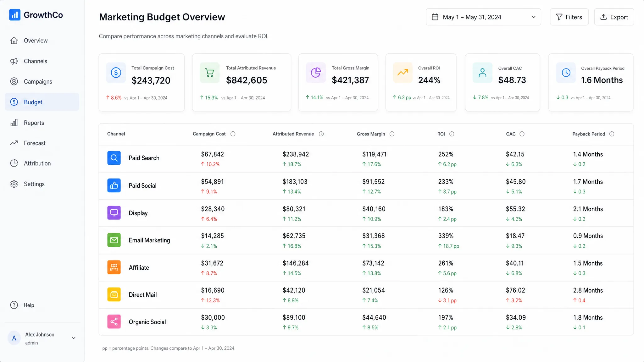
Task: Click the Organic Social channel name
Action: [x=147, y=322]
